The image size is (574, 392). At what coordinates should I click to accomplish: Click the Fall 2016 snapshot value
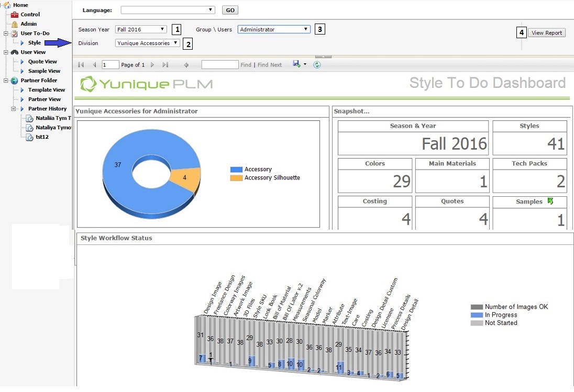pyautogui.click(x=454, y=144)
